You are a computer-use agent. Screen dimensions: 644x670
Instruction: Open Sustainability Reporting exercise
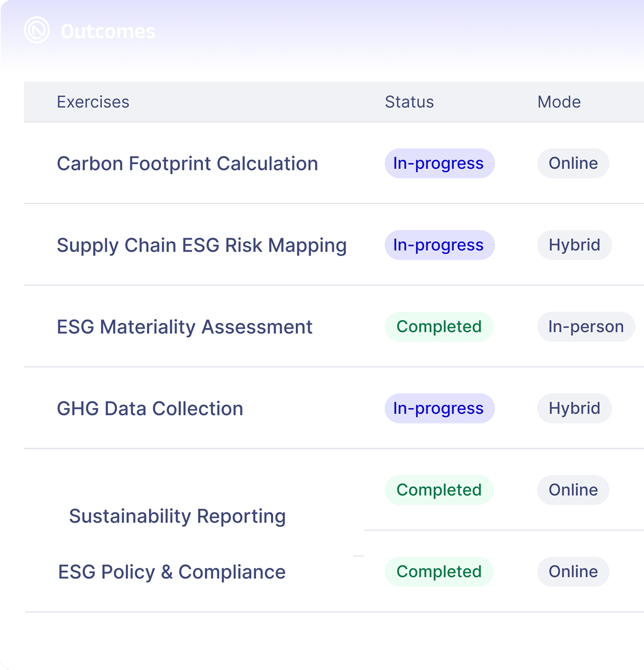point(177,516)
